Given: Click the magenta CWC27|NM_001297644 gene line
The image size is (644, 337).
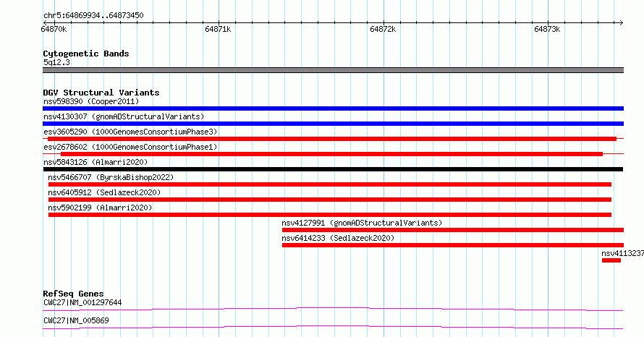Looking at the screenshot, I should tap(333, 309).
